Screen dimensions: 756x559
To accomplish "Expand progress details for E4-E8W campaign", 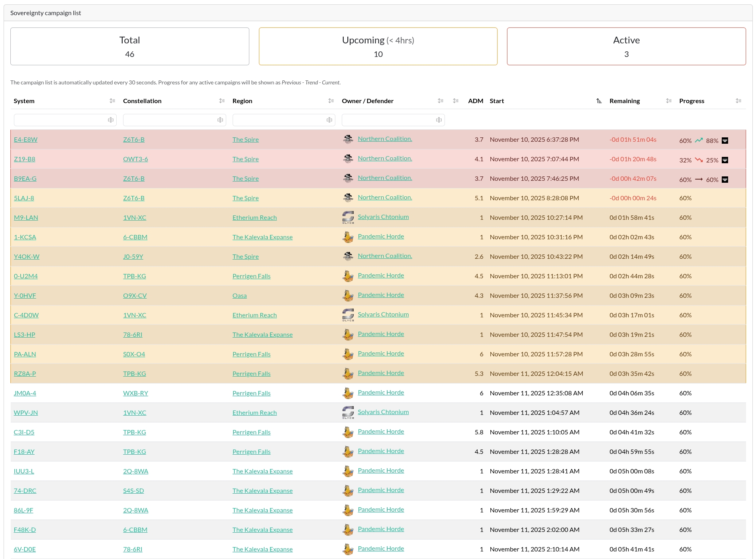I will (x=725, y=141).
